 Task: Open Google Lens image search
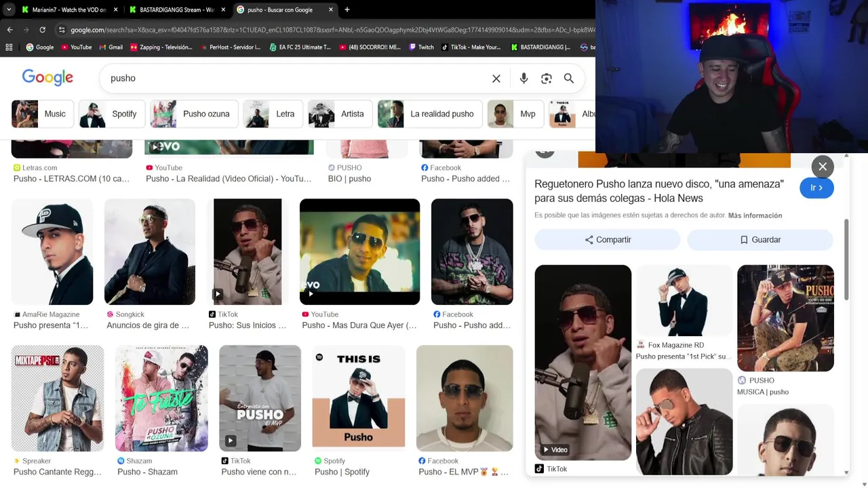[x=547, y=79]
